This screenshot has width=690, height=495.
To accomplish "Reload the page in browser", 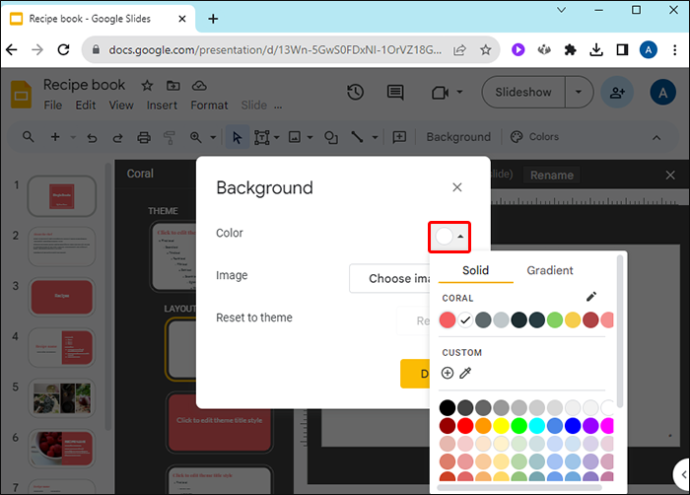I will tap(64, 50).
